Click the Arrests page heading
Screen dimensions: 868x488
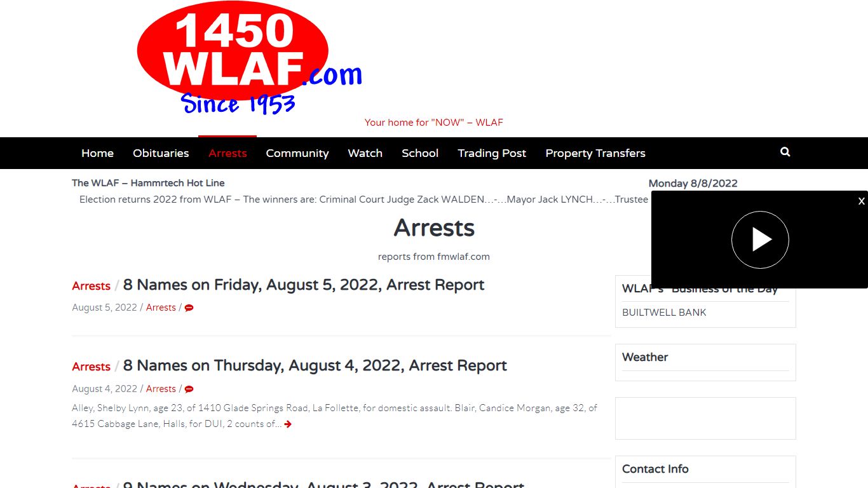coord(434,227)
